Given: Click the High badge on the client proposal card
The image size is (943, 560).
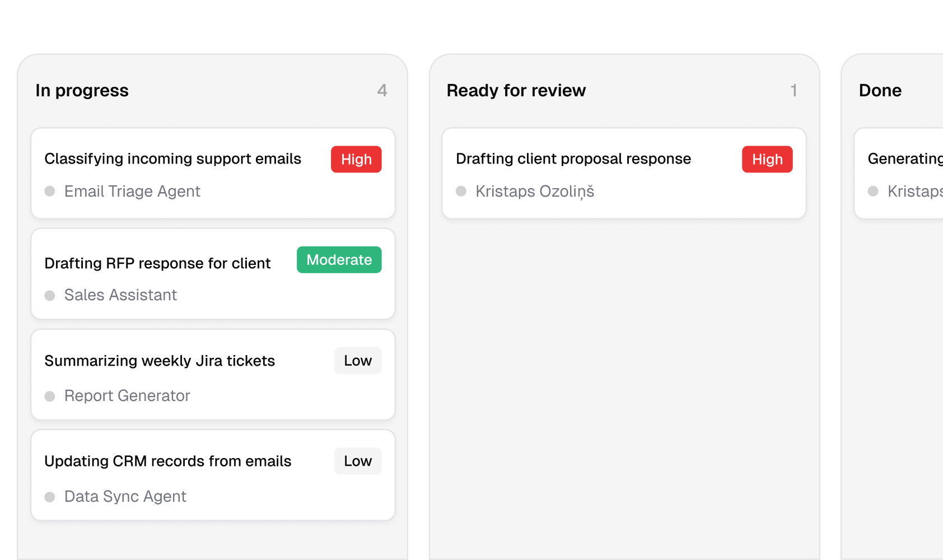Looking at the screenshot, I should (x=767, y=159).
